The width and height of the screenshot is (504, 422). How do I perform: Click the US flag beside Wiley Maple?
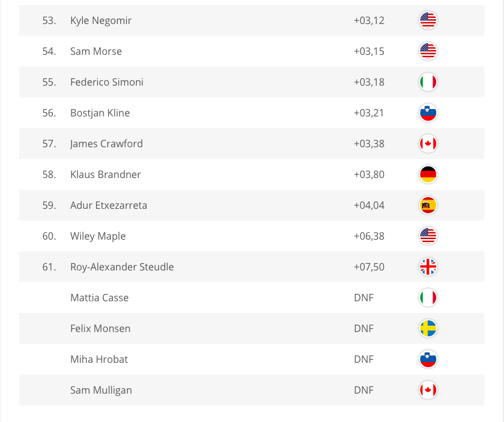pos(428,236)
